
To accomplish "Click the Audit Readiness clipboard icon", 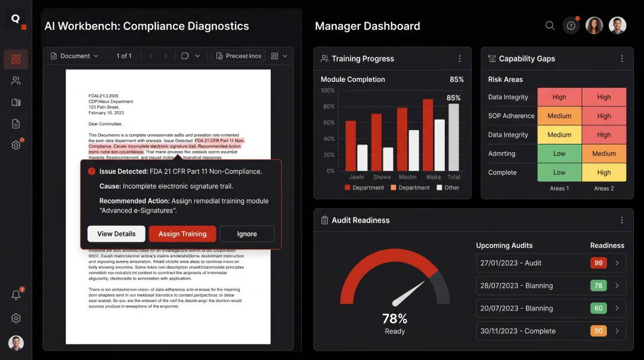I will pyautogui.click(x=324, y=220).
